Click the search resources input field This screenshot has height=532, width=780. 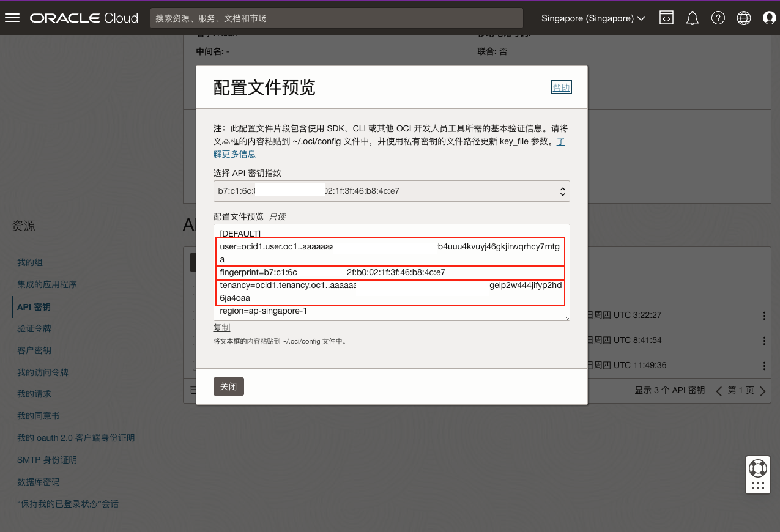(x=336, y=18)
